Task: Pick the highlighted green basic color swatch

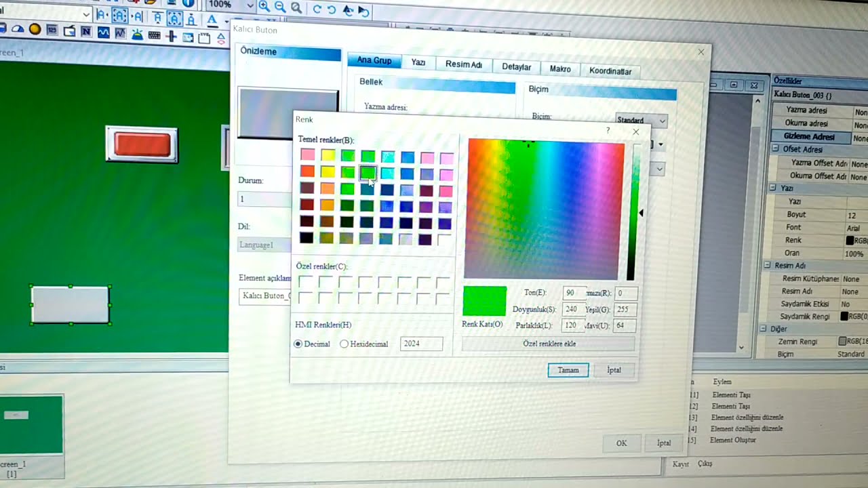Action: tap(368, 172)
